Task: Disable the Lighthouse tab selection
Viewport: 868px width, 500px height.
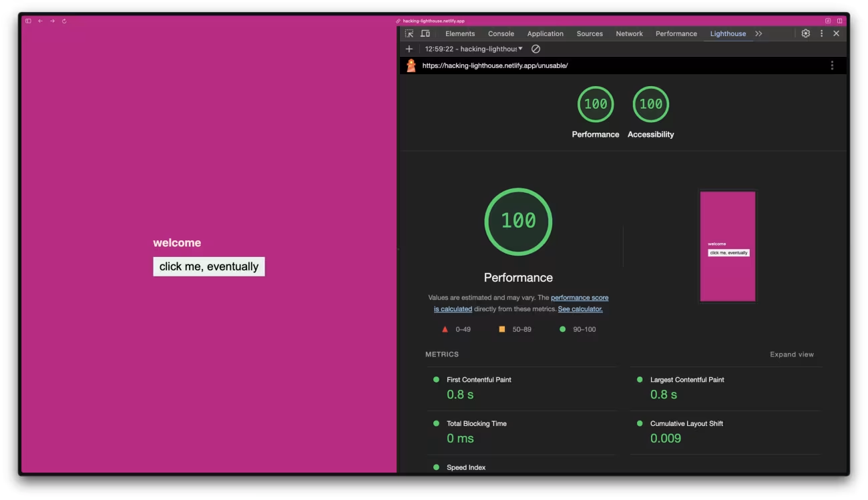Action: click(727, 33)
